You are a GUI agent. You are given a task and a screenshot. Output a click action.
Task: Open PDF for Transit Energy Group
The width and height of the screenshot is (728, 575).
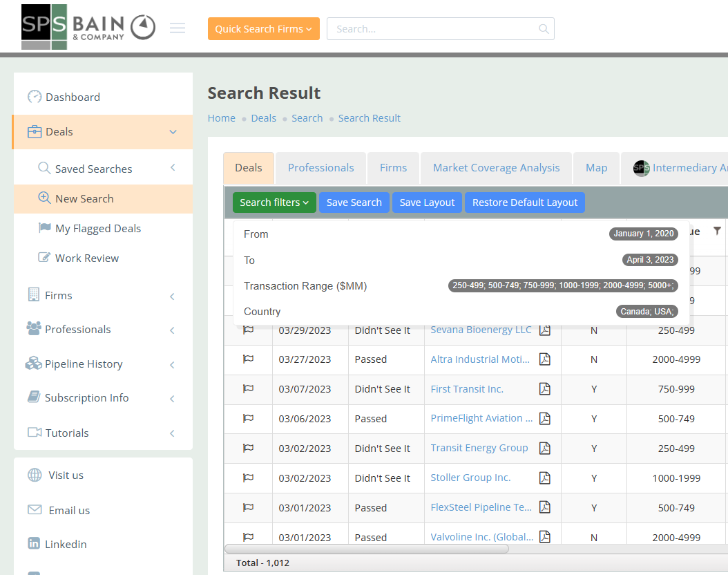click(544, 449)
